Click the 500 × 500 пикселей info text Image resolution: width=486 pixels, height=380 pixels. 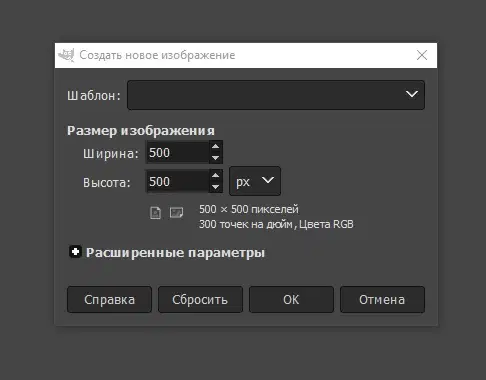pos(249,209)
